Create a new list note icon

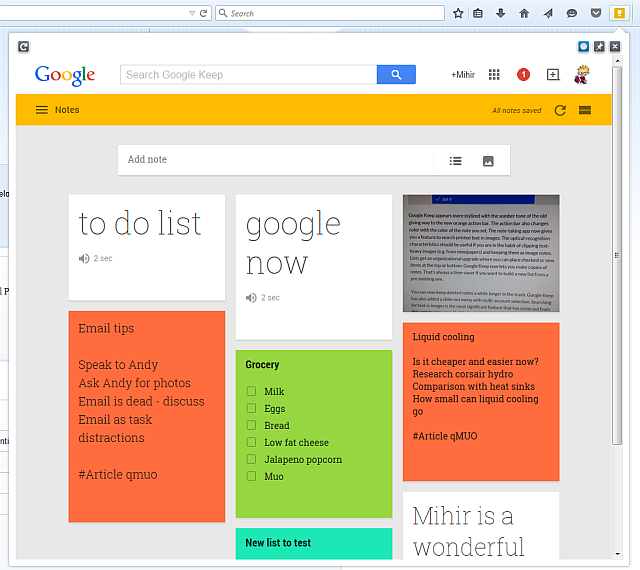[x=456, y=161]
